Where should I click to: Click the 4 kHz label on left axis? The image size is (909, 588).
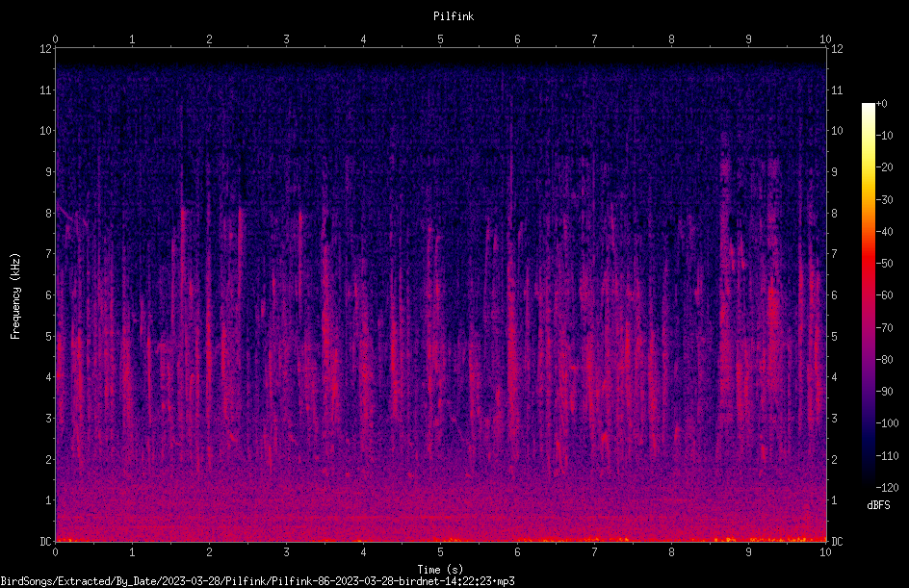(49, 377)
